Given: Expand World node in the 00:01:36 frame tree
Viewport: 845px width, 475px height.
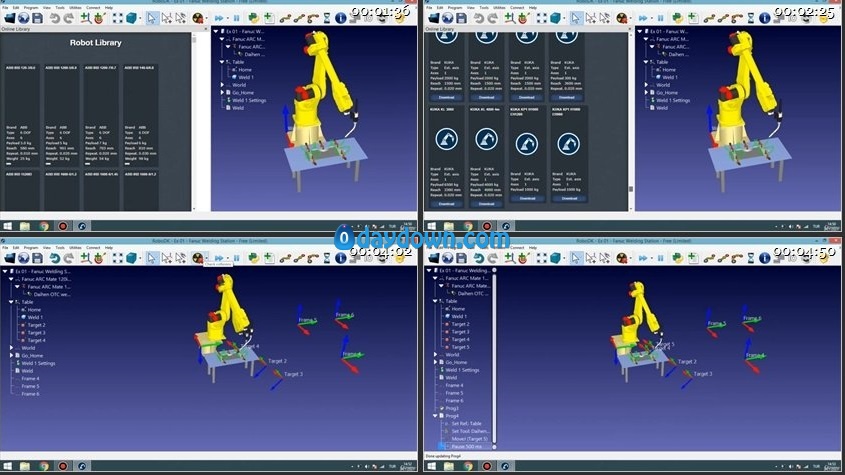Looking at the screenshot, I should click(x=222, y=85).
